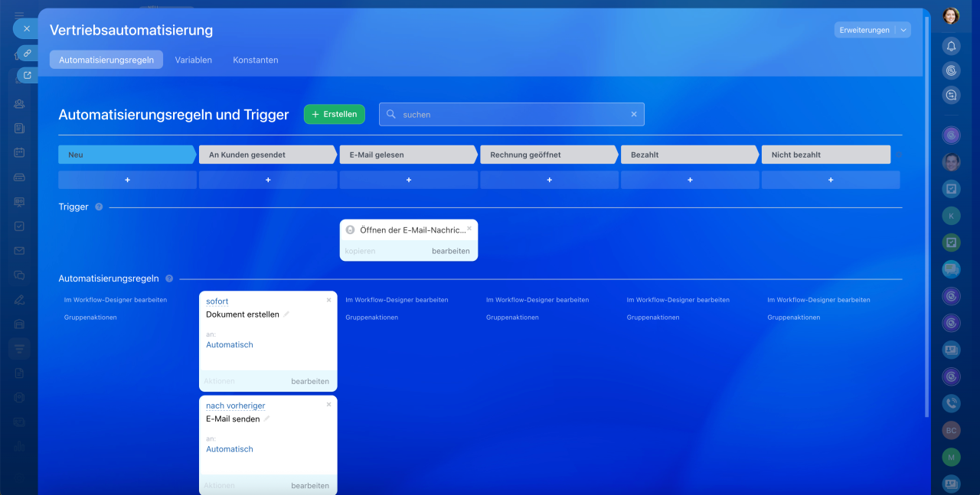Add a rule under E-Mail gelesen

[x=409, y=180]
